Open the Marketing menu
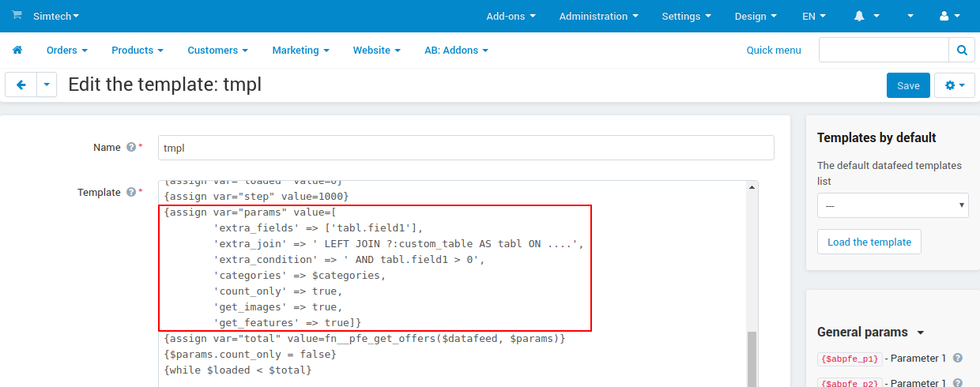This screenshot has height=387, width=980. coord(300,50)
